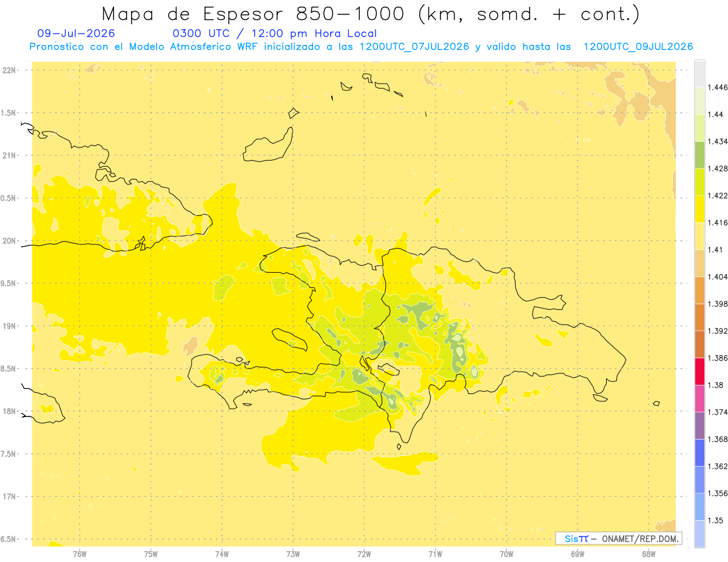
Task: Click the 74W longitude label
Action: pos(222,554)
